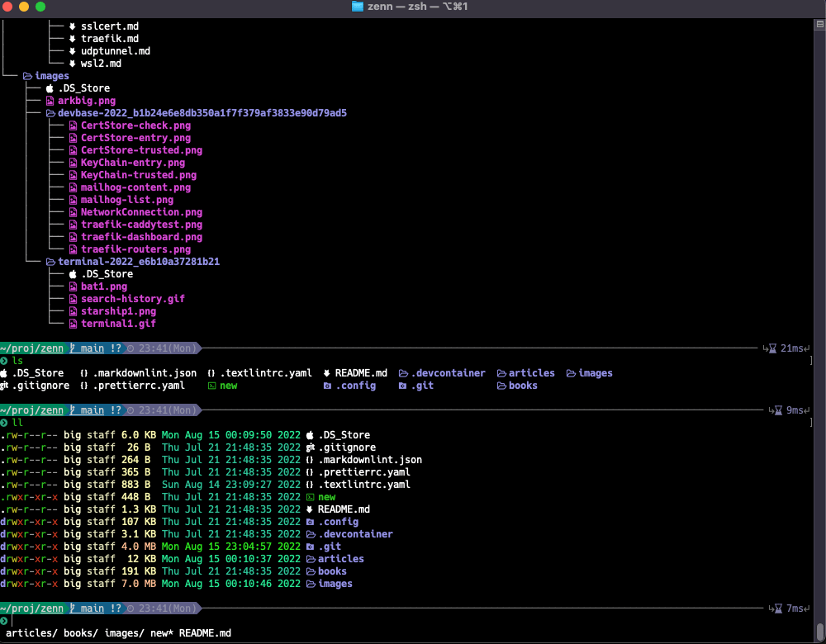The image size is (826, 644).
Task: Click books in the ll listing
Action: (x=332, y=571)
